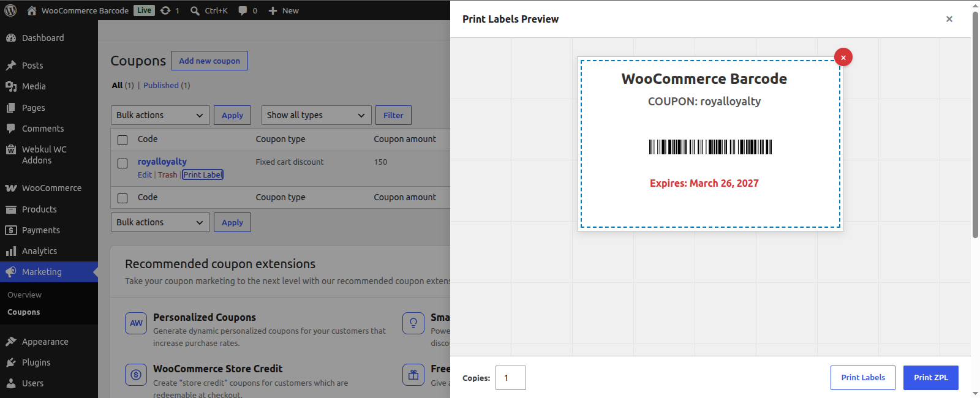Tick the select-all checkbox in footer row
980x398 pixels.
coord(123,198)
